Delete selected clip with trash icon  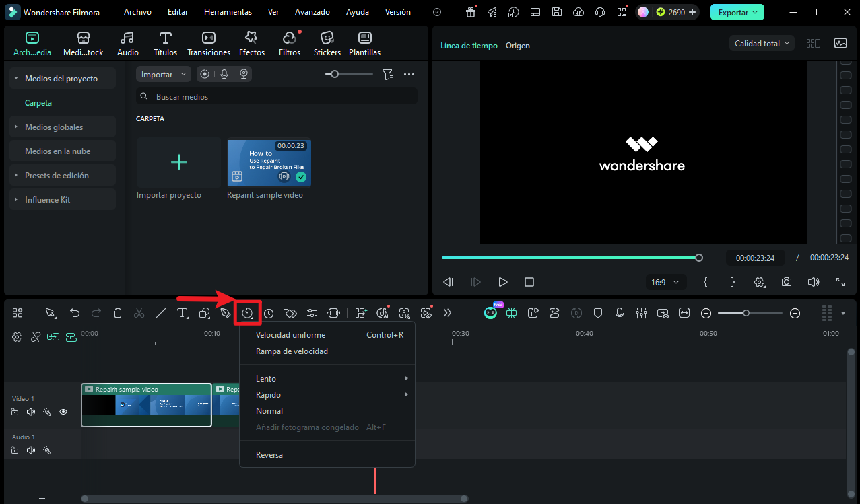click(x=118, y=313)
